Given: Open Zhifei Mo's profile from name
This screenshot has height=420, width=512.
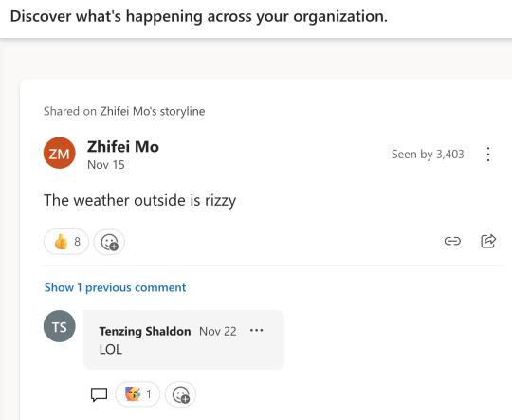Looking at the screenshot, I should pos(123,146).
